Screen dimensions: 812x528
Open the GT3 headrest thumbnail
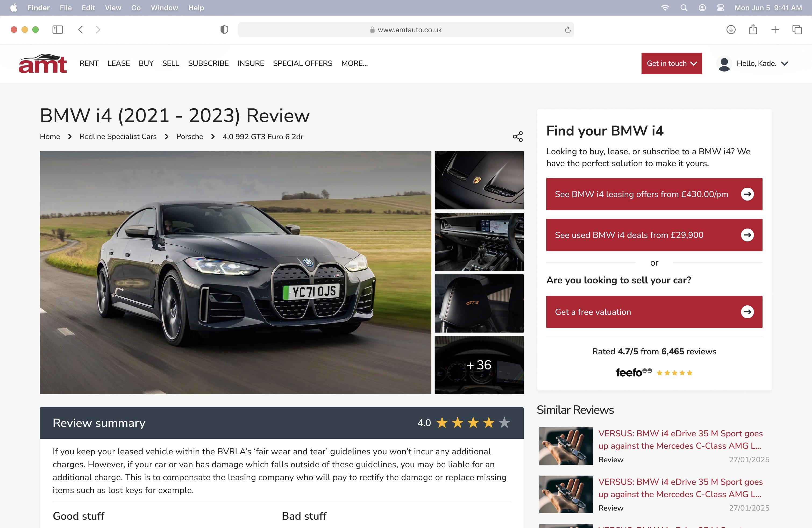pyautogui.click(x=479, y=303)
